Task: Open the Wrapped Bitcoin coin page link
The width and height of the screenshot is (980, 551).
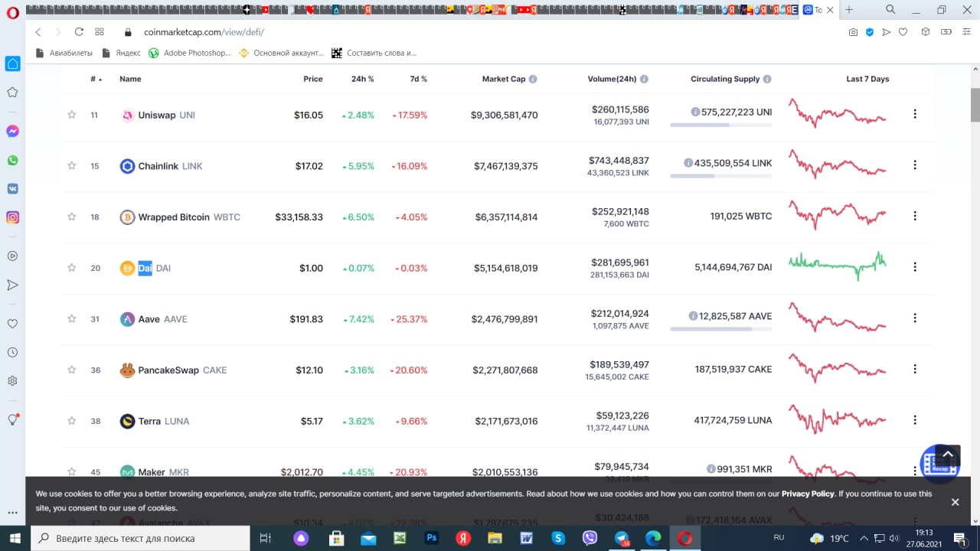Action: click(180, 217)
